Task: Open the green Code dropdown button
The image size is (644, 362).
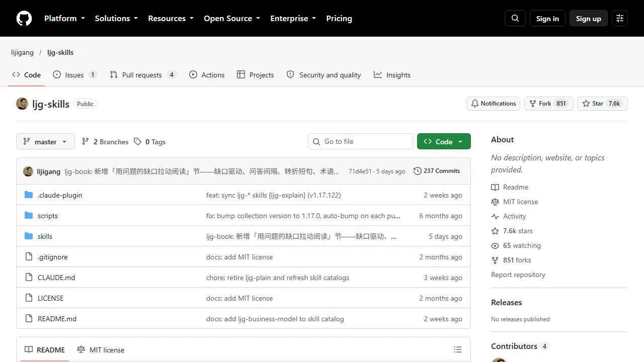Action: click(x=444, y=142)
